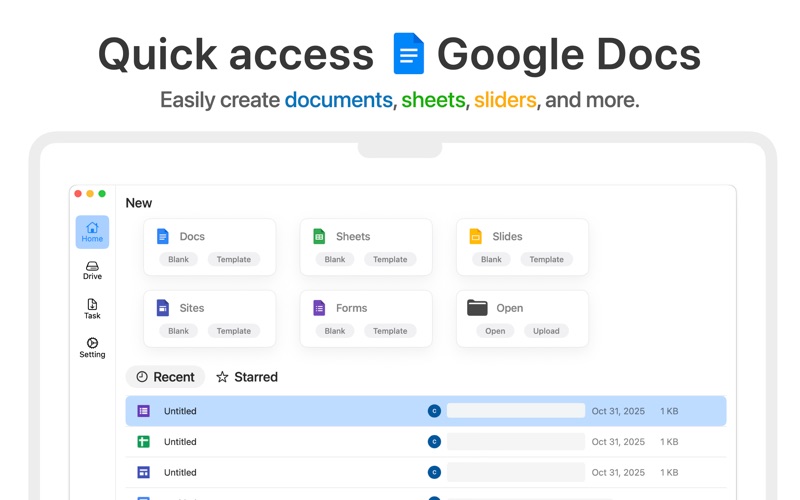Click the Sites card title
Viewport: 800px width, 500px height.
pyautogui.click(x=192, y=308)
